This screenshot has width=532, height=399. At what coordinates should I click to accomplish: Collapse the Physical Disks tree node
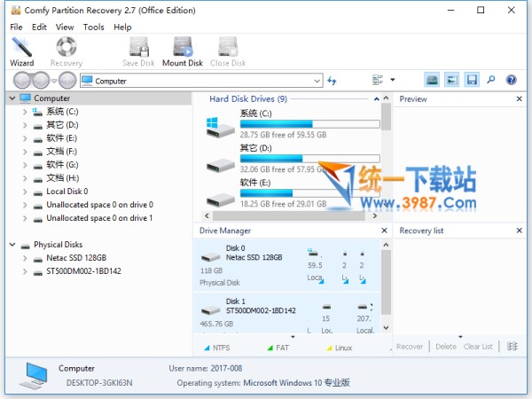tap(12, 245)
